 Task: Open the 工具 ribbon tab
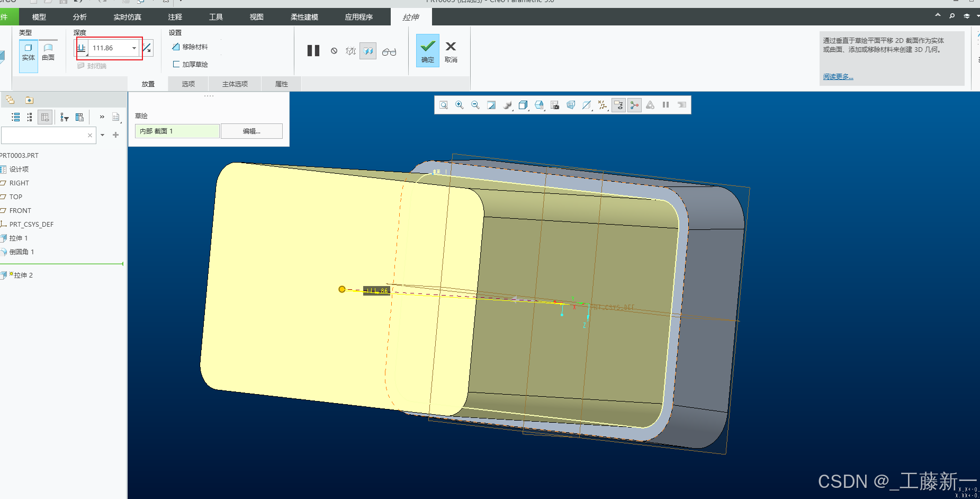point(216,17)
